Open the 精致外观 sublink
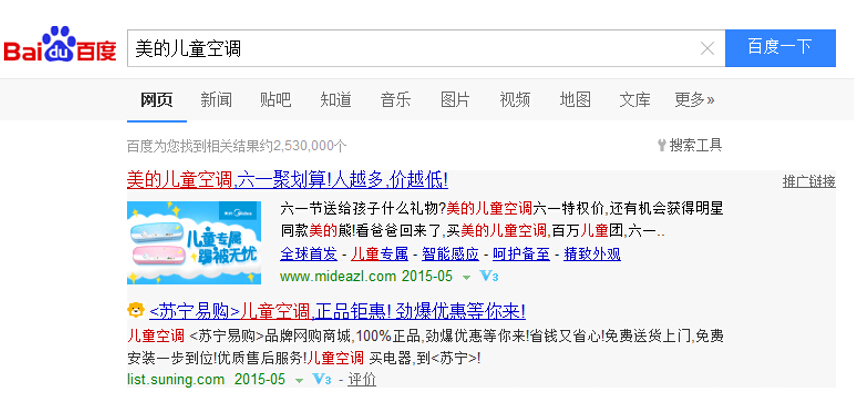This screenshot has height=416, width=863. tap(592, 254)
